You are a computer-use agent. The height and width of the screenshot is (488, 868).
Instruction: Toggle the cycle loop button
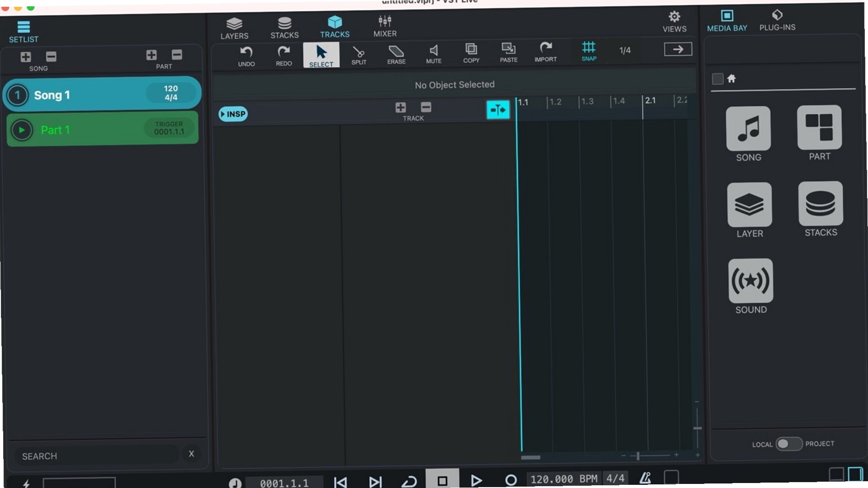tap(409, 481)
